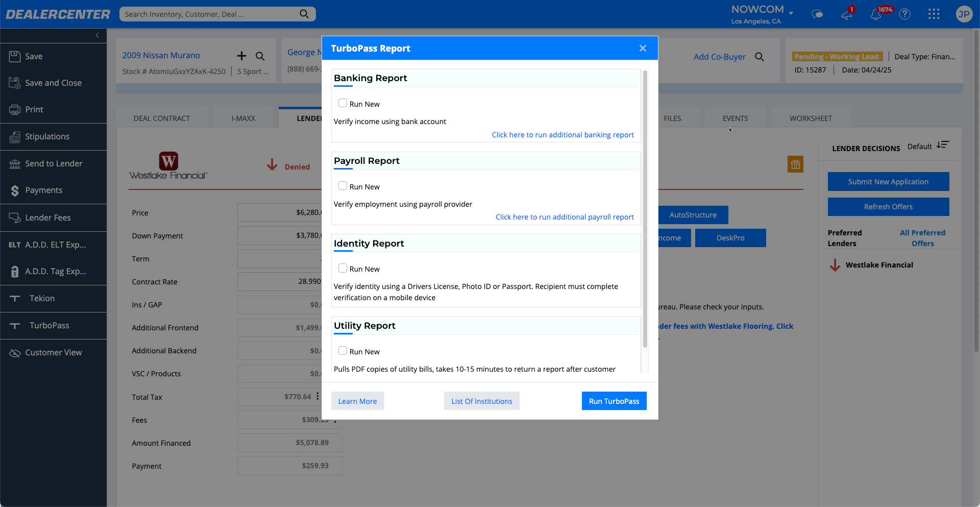Click the search icon next to Add Co-Buyer
Viewport: 980px width, 507px height.
[x=759, y=57]
